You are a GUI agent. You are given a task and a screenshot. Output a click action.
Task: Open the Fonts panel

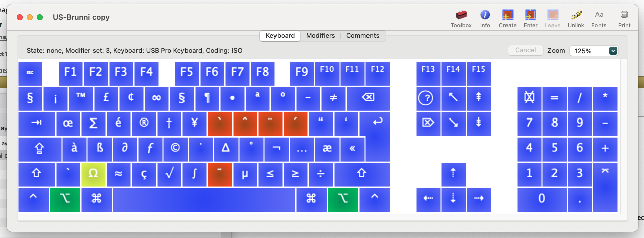point(599,19)
